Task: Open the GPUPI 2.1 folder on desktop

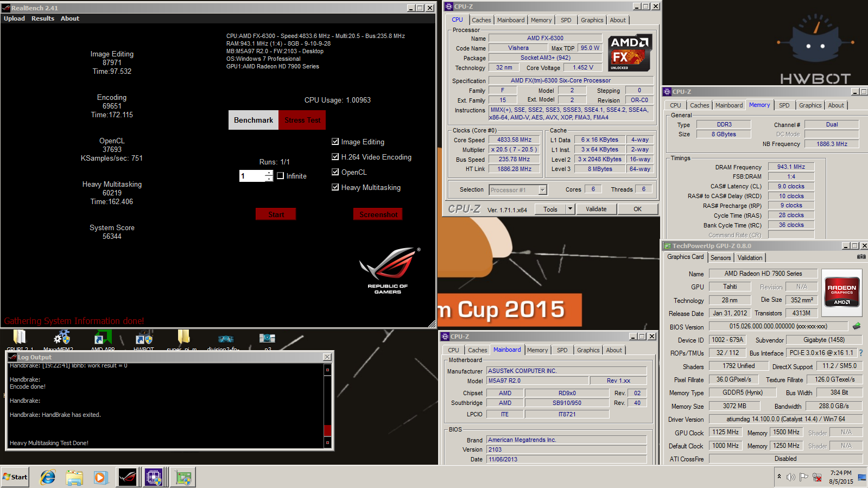Action: (x=20, y=339)
